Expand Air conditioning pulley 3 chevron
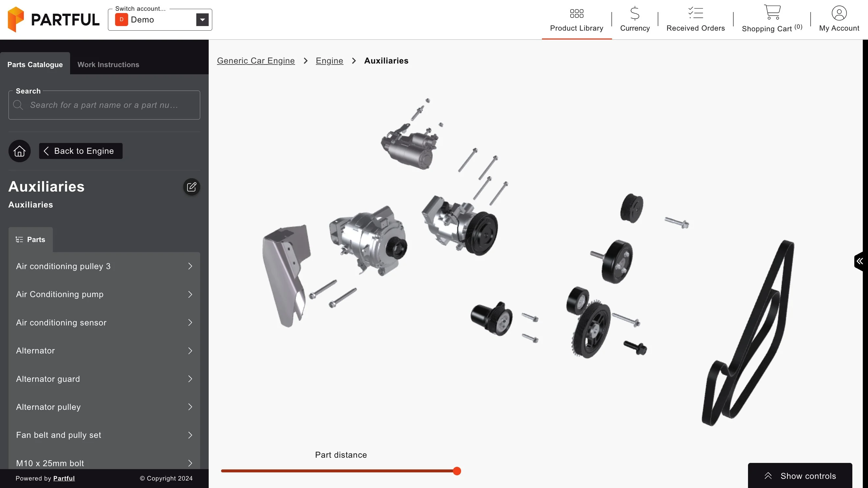This screenshot has width=868, height=488. 190,266
